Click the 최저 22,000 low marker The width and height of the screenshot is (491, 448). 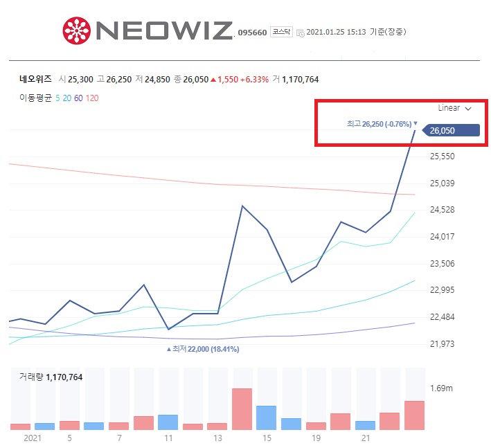[x=203, y=349]
